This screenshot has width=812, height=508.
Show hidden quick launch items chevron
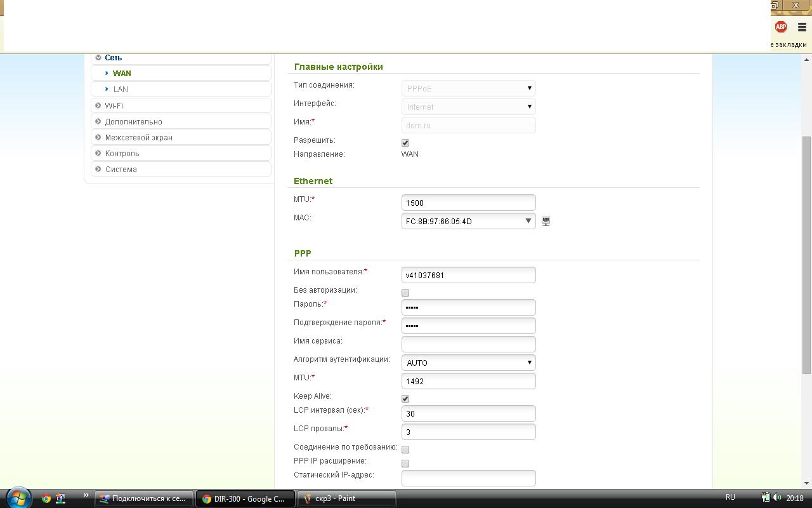[x=86, y=495]
